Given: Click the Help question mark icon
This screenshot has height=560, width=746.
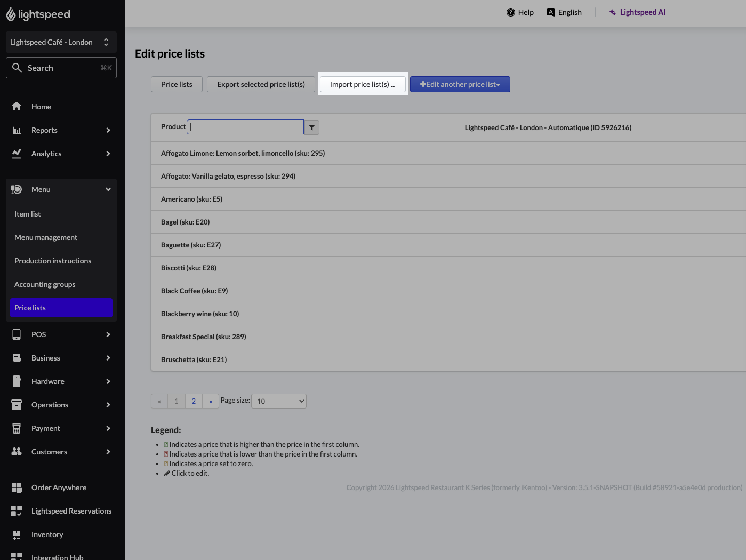Looking at the screenshot, I should pyautogui.click(x=511, y=12).
